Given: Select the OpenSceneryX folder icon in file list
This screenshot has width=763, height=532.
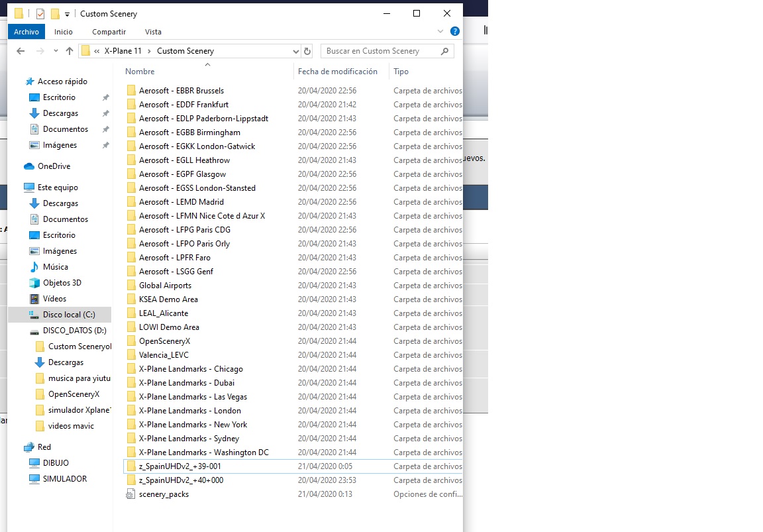Looking at the screenshot, I should 131,341.
